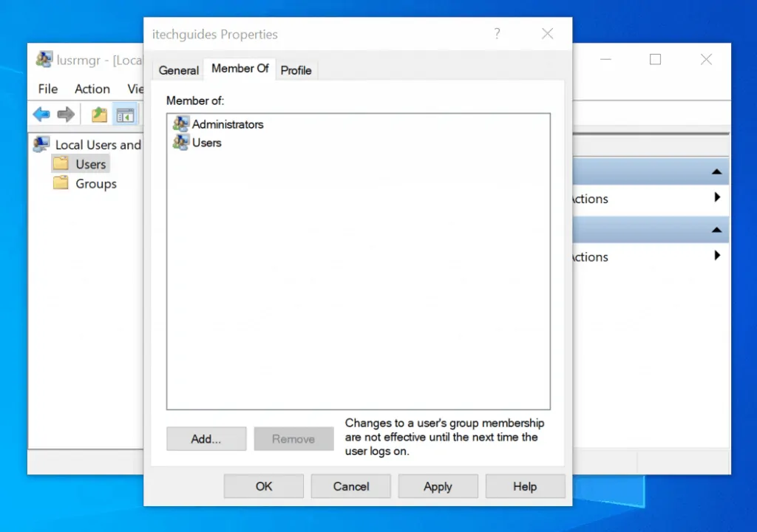
Task: Select the Users folder in console tree
Action: click(90, 164)
